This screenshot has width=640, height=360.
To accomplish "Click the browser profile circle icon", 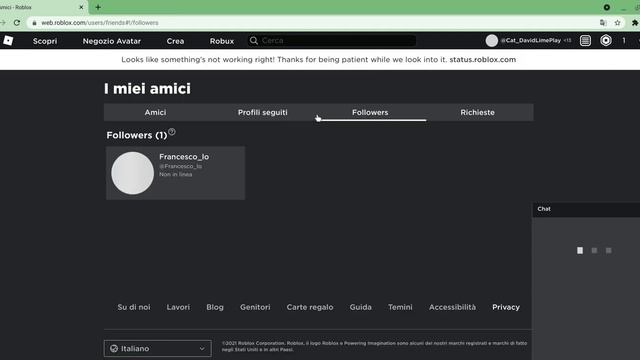I will tap(607, 7).
